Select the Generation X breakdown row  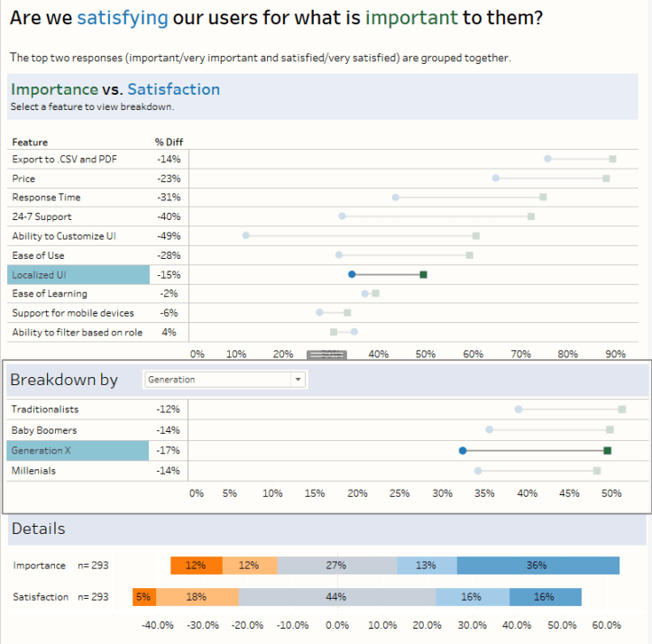[78, 450]
